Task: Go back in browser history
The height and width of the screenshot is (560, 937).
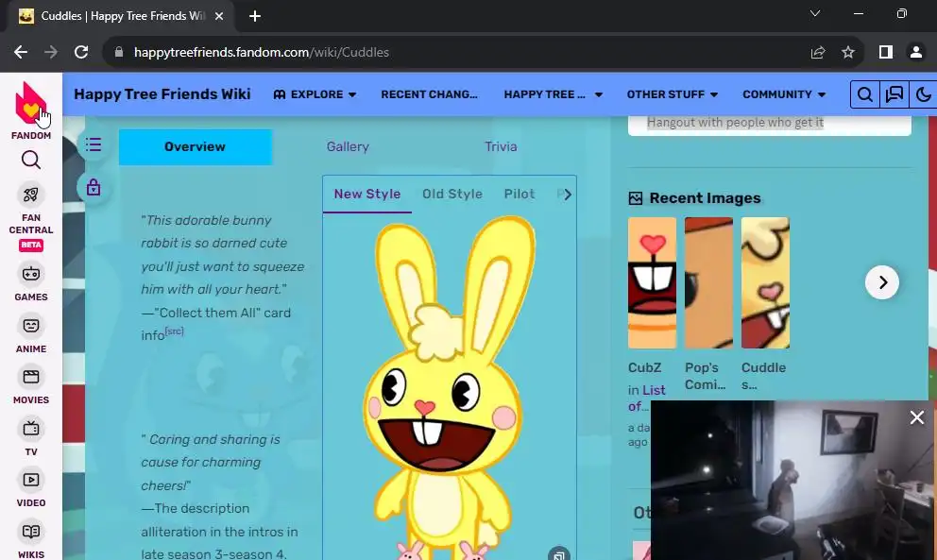Action: pyautogui.click(x=21, y=52)
